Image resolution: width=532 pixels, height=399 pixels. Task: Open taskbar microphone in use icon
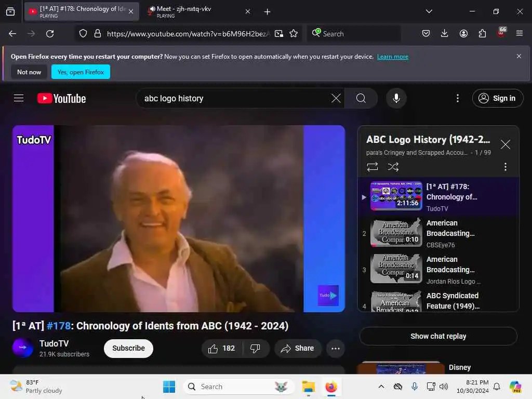pyautogui.click(x=414, y=387)
